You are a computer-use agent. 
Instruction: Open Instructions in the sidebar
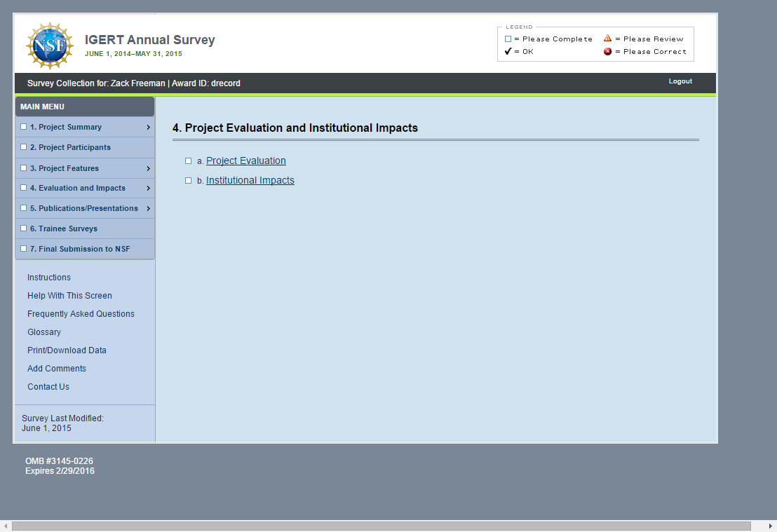point(48,278)
